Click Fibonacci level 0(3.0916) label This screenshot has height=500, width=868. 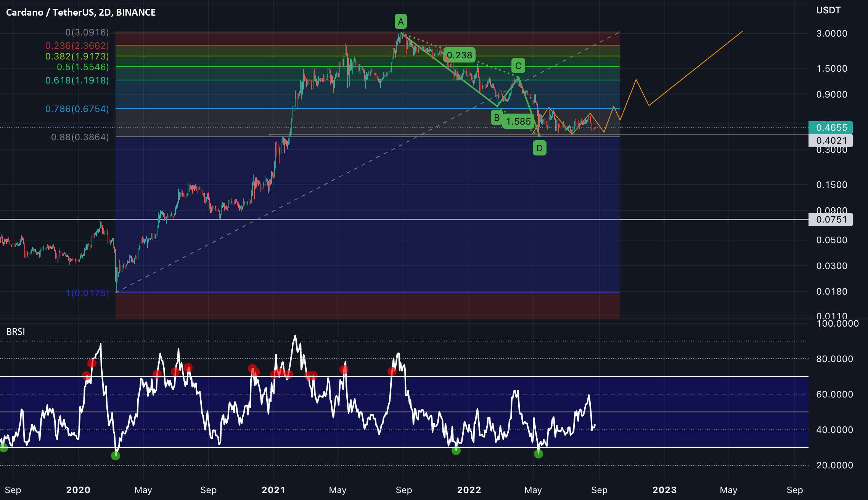tap(87, 32)
